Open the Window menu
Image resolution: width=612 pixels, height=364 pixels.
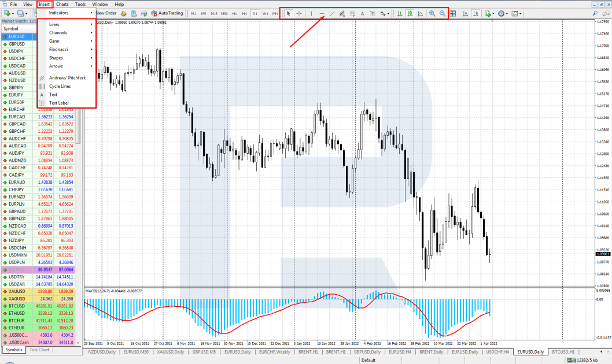pos(100,4)
